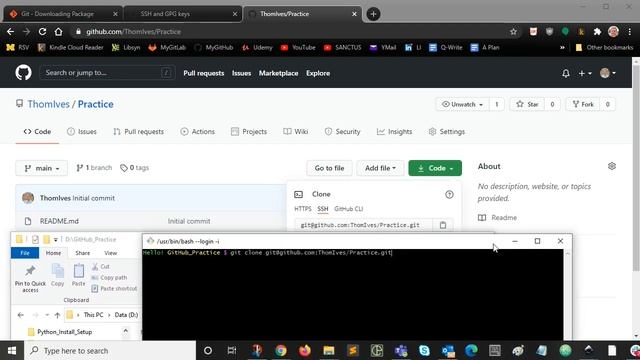
Task: Go up one folder in Explorer
Action: coord(57,315)
